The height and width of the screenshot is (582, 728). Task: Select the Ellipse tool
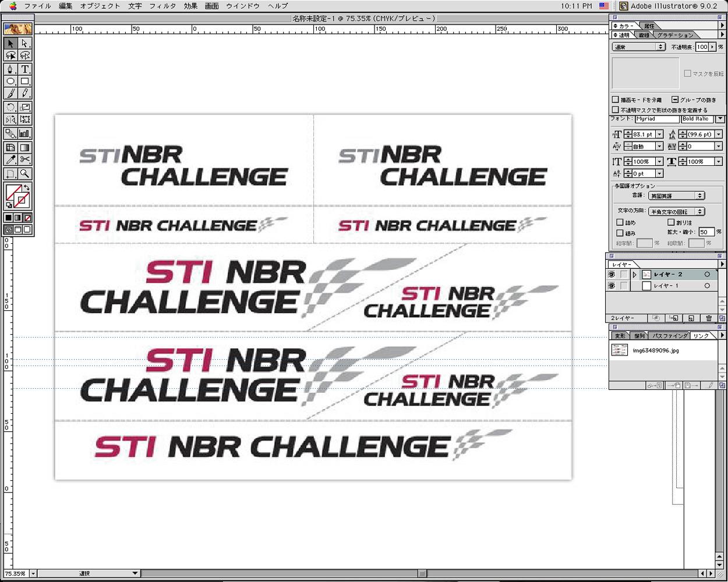(x=10, y=81)
